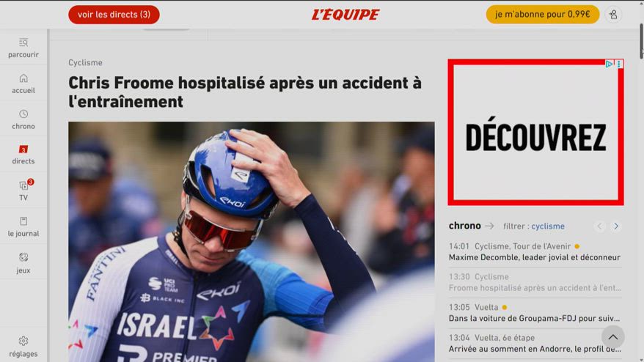Screen dimensions: 644x362
Task: Open the TV icon with badge
Action: pos(24,185)
